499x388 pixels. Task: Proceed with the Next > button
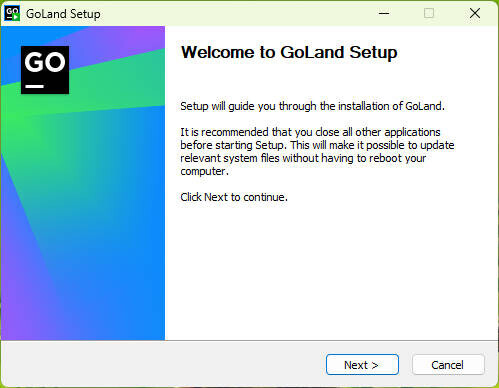click(362, 365)
